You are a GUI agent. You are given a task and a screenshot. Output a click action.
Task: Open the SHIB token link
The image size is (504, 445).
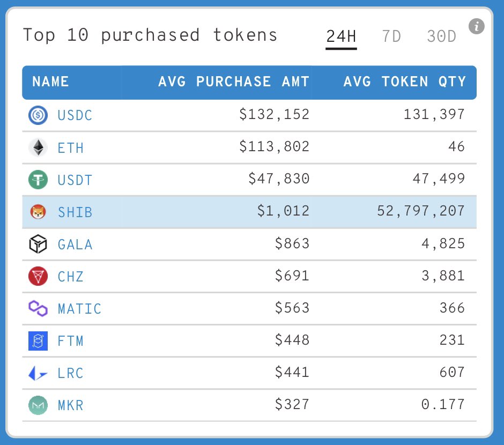pyautogui.click(x=75, y=212)
